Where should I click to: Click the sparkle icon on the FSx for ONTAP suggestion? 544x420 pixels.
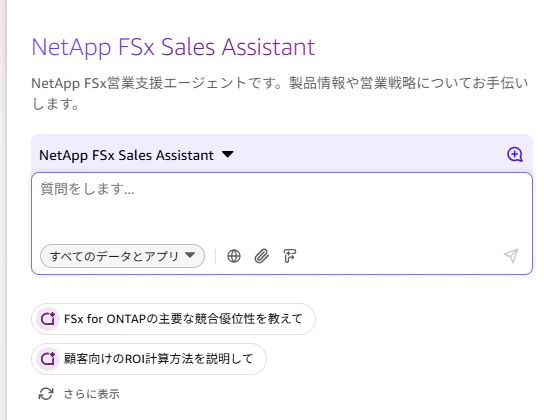pyautogui.click(x=48, y=319)
